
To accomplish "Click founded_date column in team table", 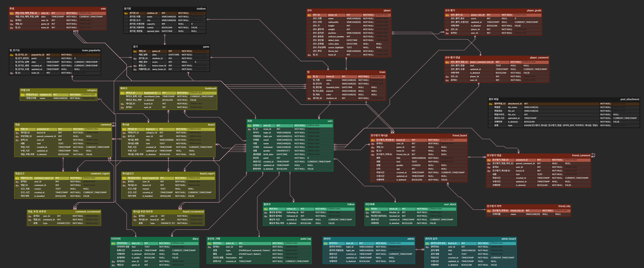I will point(332,87).
